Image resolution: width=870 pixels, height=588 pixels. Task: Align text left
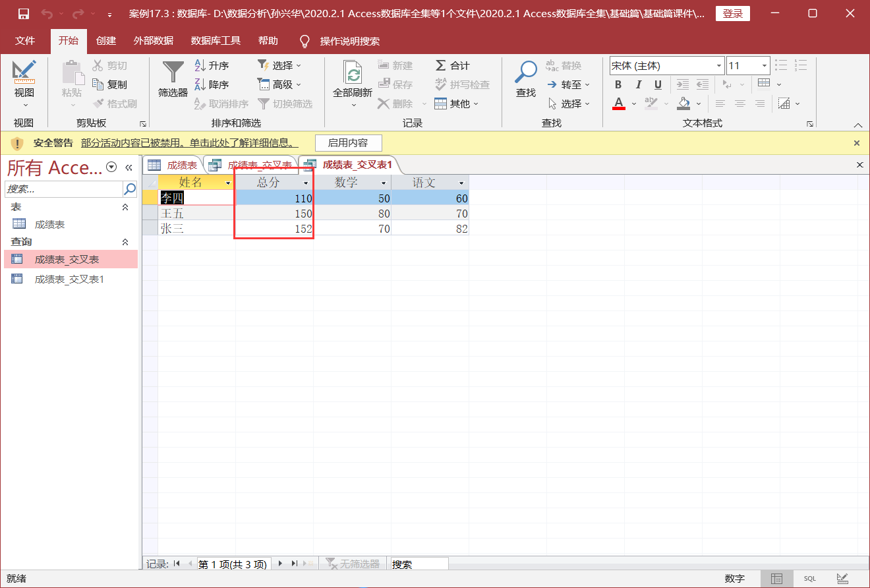coord(720,103)
